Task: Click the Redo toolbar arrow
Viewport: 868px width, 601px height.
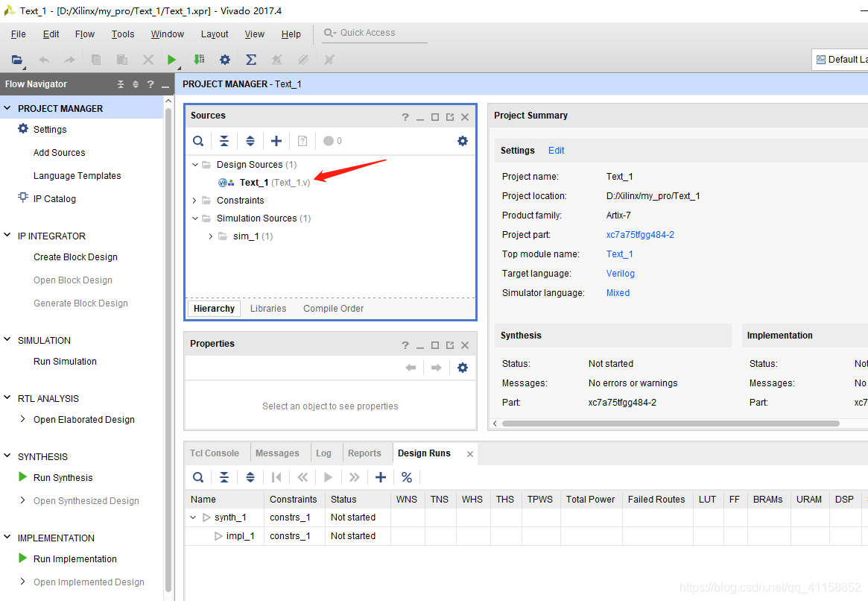Action: 70,60
